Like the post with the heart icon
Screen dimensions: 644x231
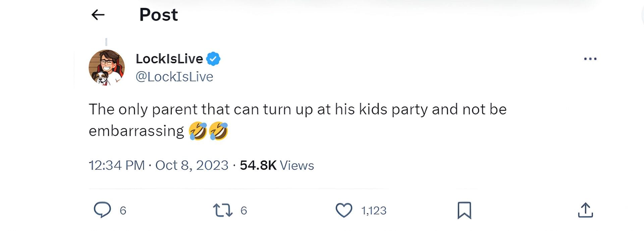pos(344,210)
